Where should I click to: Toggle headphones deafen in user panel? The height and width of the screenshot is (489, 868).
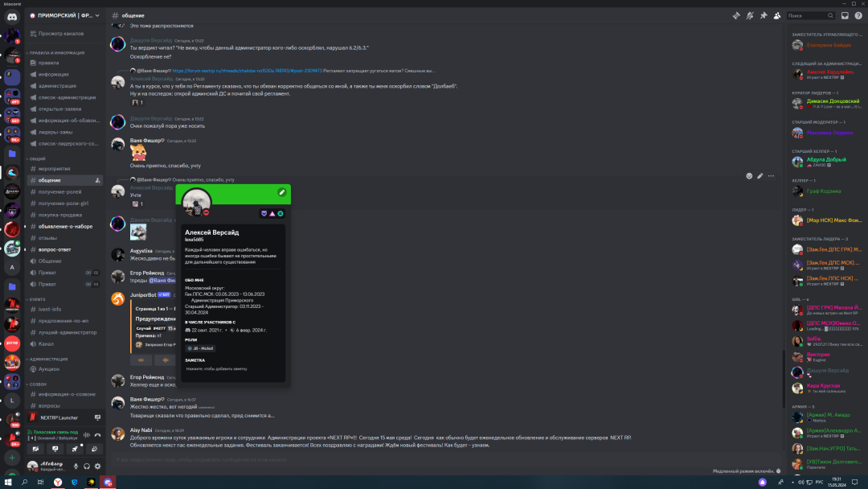click(87, 466)
